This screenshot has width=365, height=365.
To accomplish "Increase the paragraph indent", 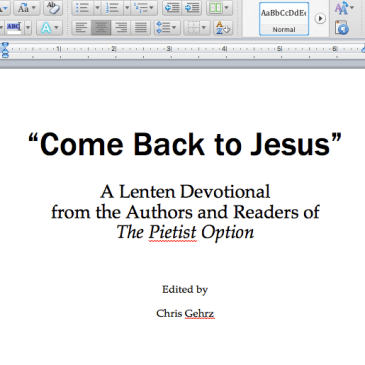I will coord(192,8).
